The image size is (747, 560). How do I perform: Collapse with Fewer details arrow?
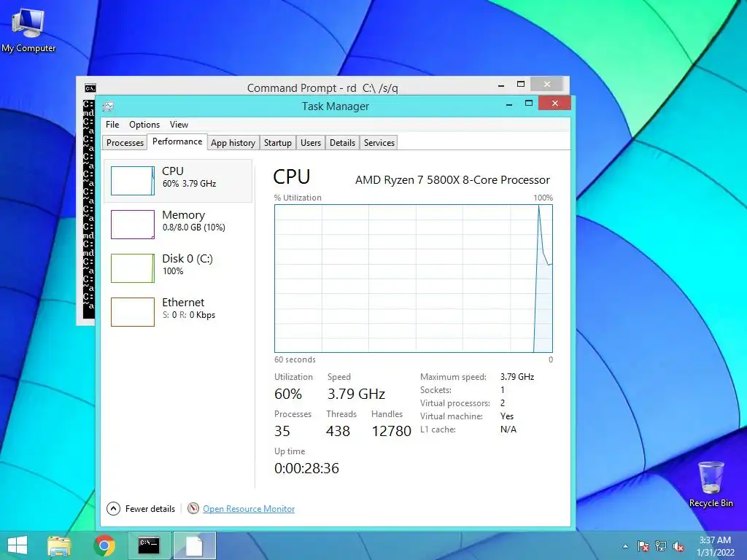point(113,508)
